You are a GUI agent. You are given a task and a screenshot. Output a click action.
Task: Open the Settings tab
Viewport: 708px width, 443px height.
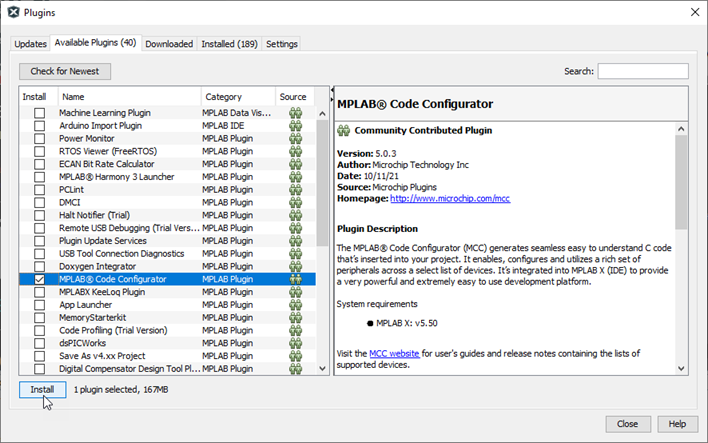(281, 44)
